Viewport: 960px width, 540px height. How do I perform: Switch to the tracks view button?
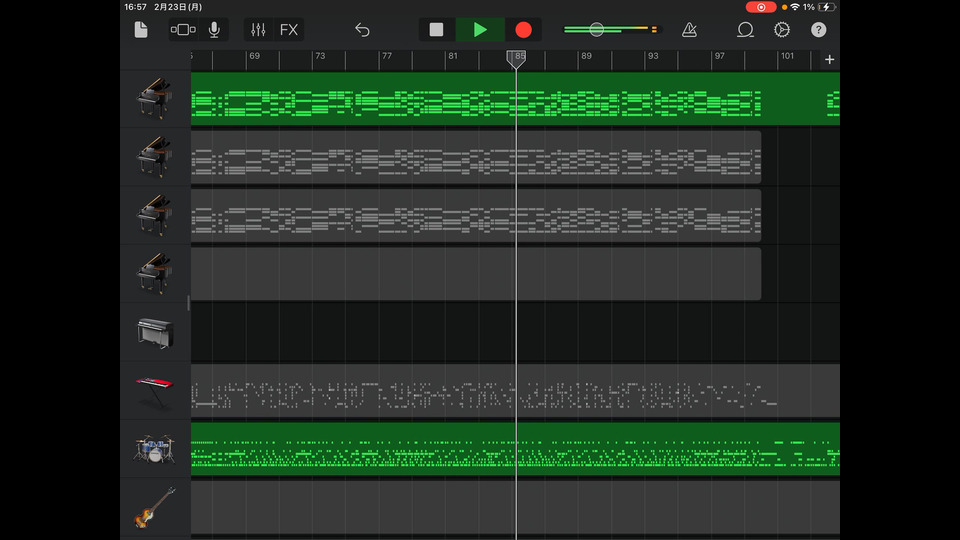pos(183,29)
